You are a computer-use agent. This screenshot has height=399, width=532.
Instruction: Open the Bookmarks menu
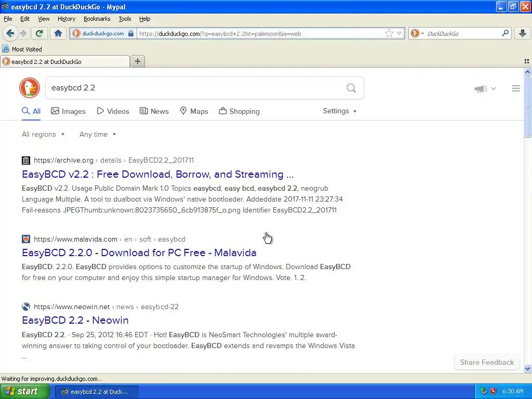click(x=97, y=19)
